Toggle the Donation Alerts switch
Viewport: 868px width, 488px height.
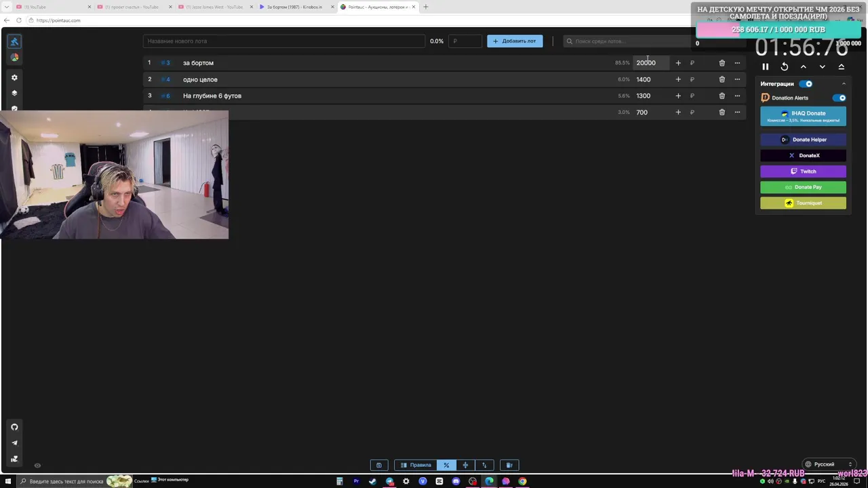pyautogui.click(x=840, y=98)
